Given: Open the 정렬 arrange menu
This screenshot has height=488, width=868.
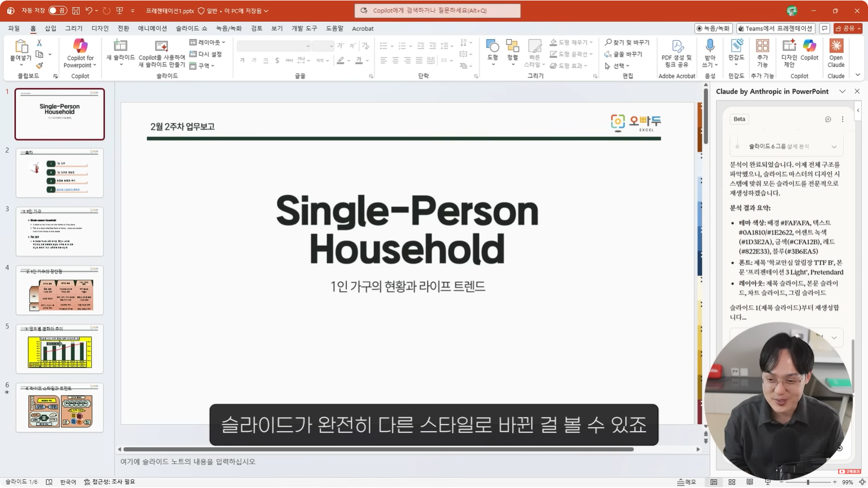Looking at the screenshot, I should pyautogui.click(x=512, y=53).
